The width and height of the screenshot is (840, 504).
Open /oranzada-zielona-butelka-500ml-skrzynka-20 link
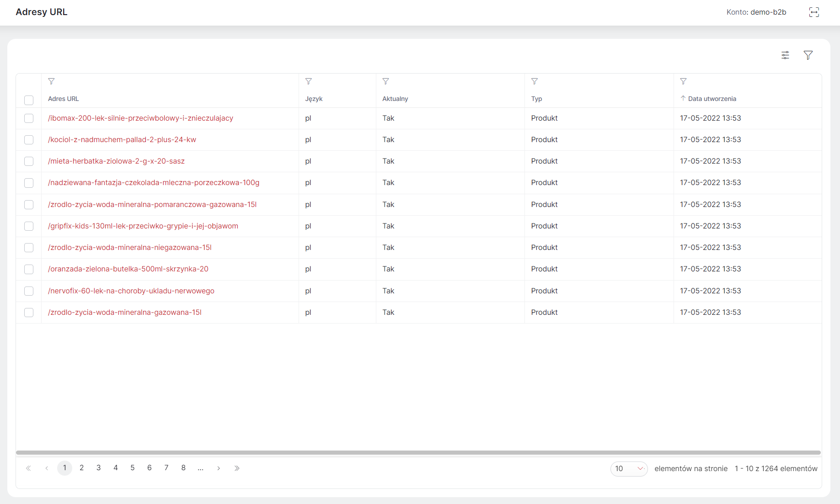128,269
